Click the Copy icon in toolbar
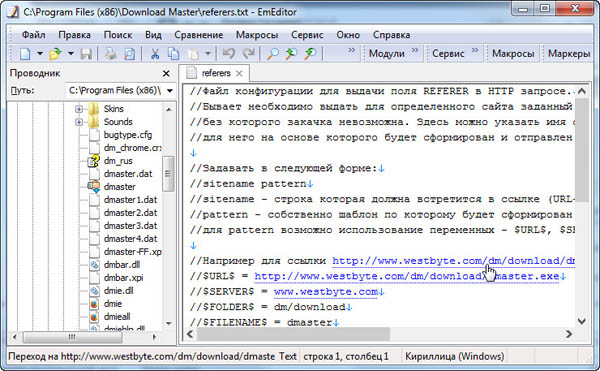Image resolution: width=600 pixels, height=371 pixels. tap(174, 54)
